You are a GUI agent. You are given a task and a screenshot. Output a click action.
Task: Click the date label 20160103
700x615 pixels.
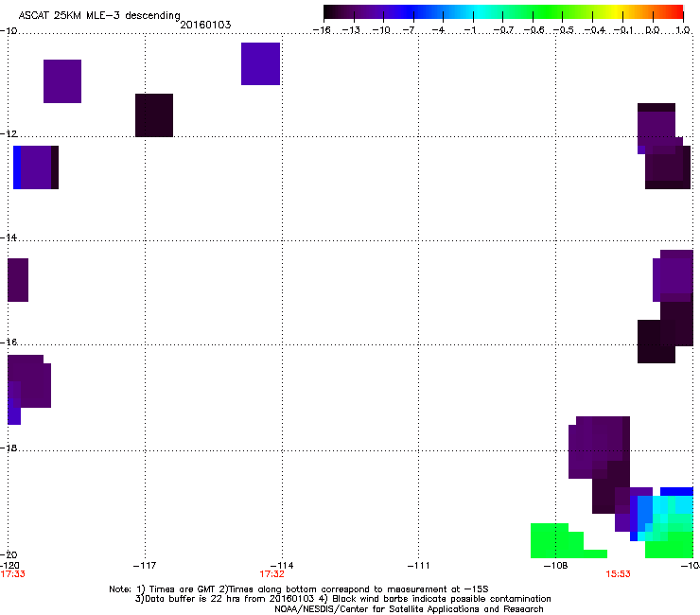(x=205, y=25)
